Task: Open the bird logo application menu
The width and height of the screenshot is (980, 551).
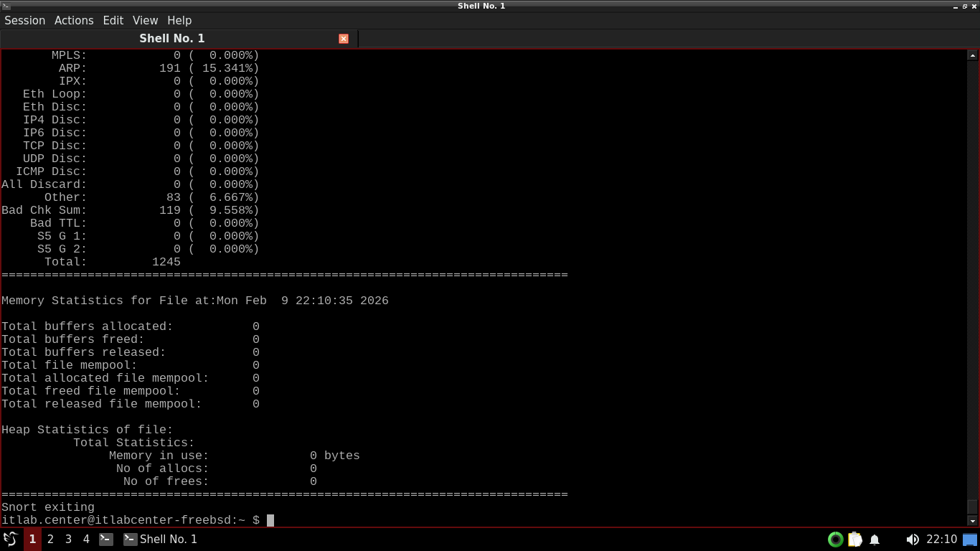Action: point(11,539)
